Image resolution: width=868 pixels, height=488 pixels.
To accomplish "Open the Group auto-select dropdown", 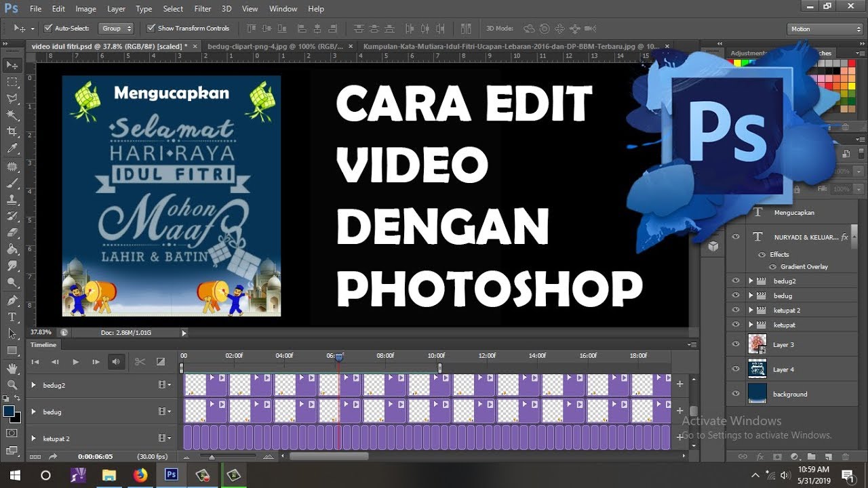I will pos(117,28).
